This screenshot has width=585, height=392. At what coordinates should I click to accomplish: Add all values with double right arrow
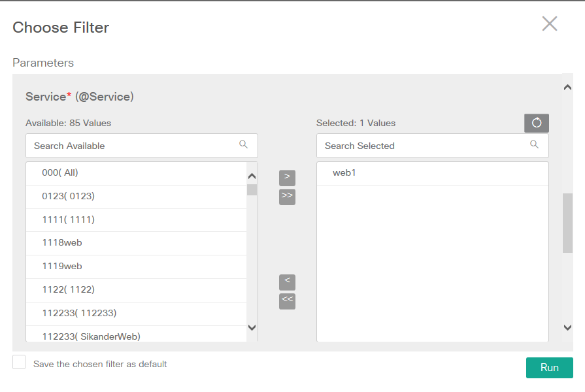pos(287,196)
